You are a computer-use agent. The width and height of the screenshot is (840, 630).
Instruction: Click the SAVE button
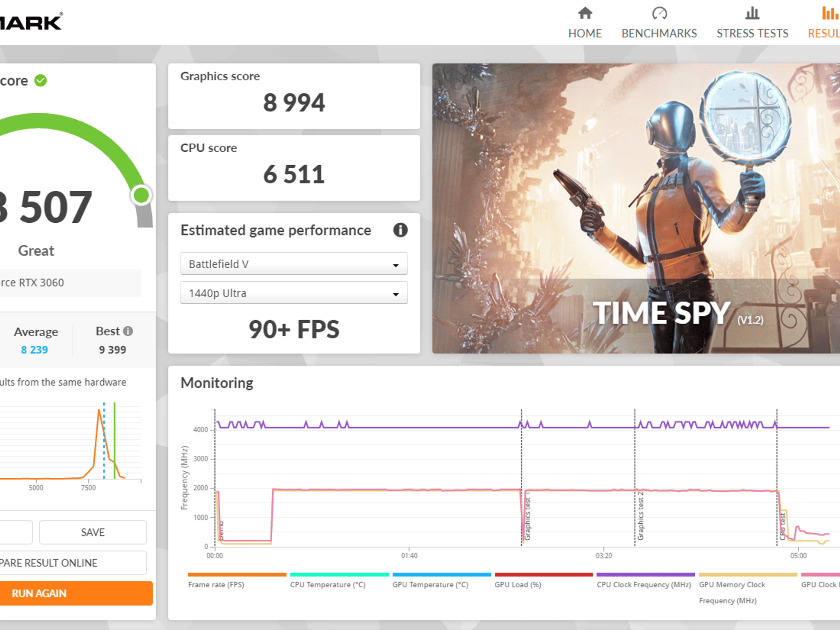(93, 532)
